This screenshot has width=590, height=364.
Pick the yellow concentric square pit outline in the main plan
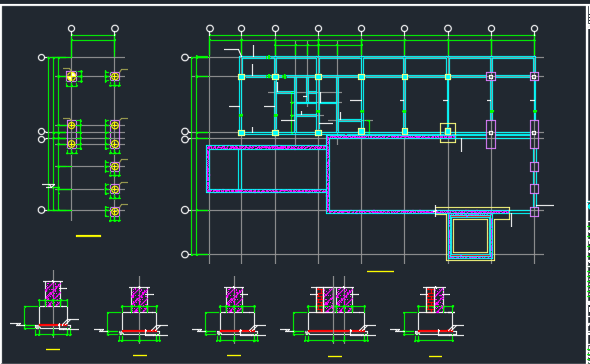tap(470, 237)
